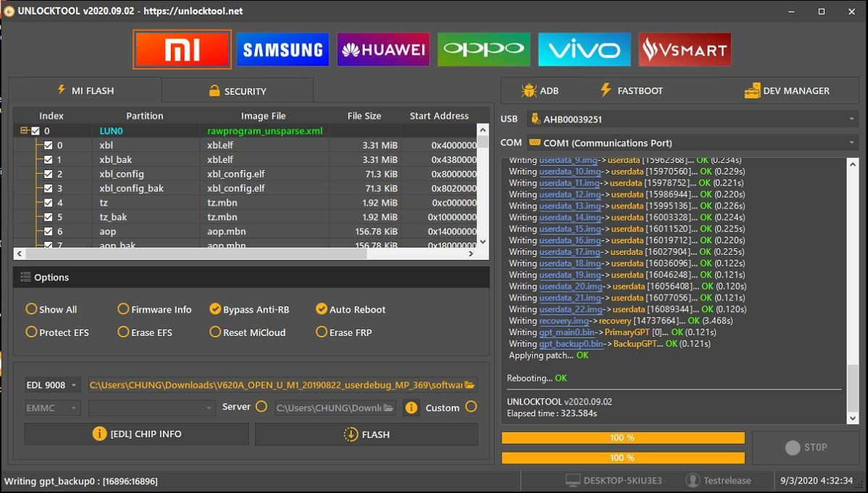868x493 pixels.
Task: Click the folder icon for firmware path
Action: point(469,385)
